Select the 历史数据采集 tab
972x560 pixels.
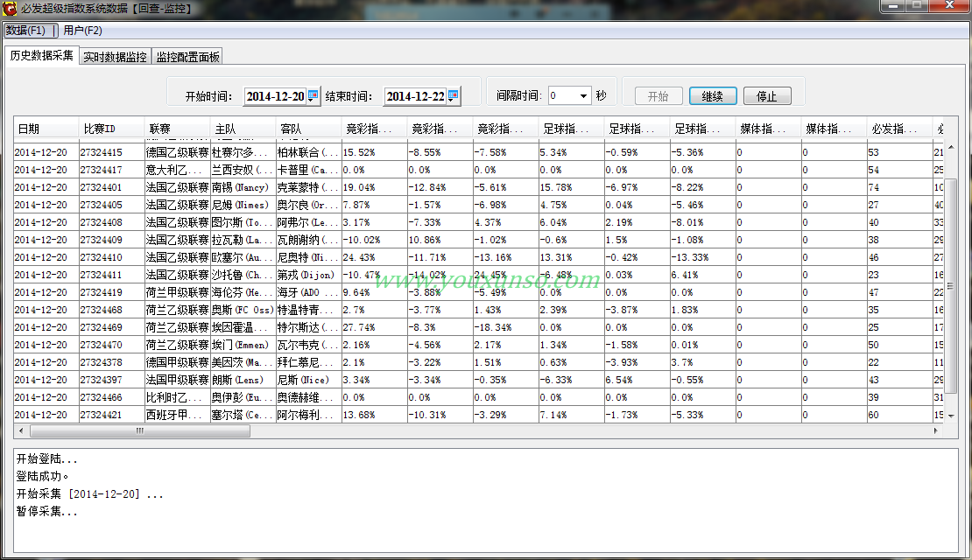[x=41, y=56]
